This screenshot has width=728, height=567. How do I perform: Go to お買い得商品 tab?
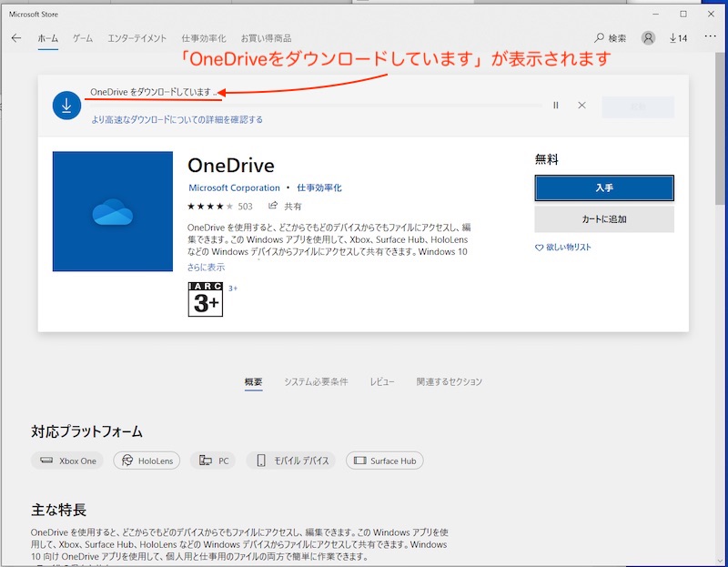pyautogui.click(x=266, y=38)
